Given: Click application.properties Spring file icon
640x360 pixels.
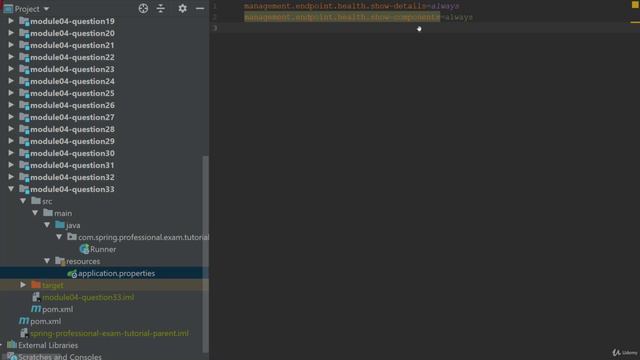Looking at the screenshot, I should (x=72, y=273).
